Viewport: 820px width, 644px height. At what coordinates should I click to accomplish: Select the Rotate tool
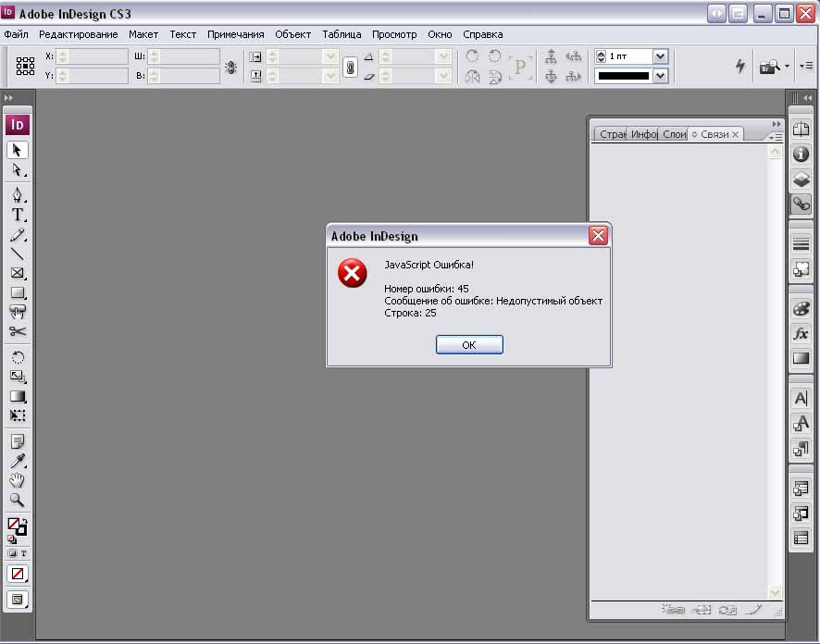(x=18, y=357)
